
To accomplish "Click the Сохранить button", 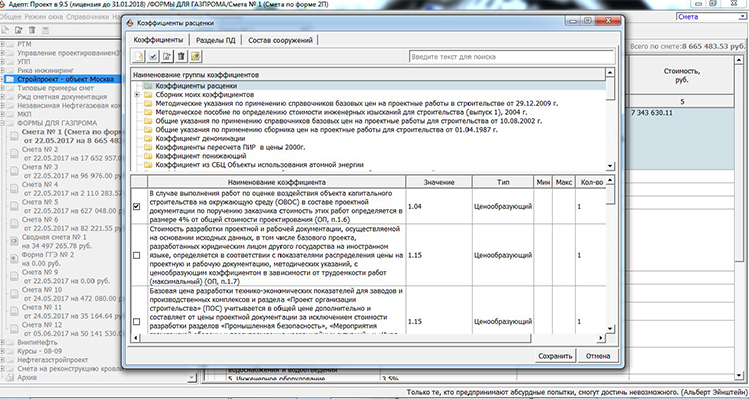I will pyautogui.click(x=555, y=356).
